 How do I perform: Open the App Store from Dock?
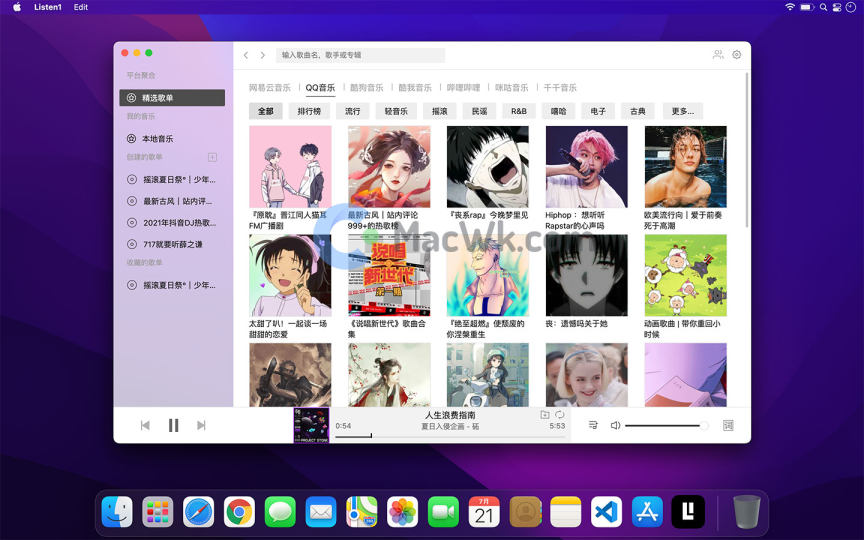click(x=647, y=512)
